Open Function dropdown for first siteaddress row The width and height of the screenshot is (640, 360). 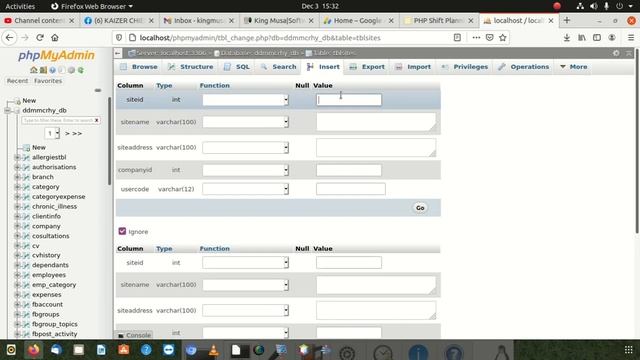(245, 147)
